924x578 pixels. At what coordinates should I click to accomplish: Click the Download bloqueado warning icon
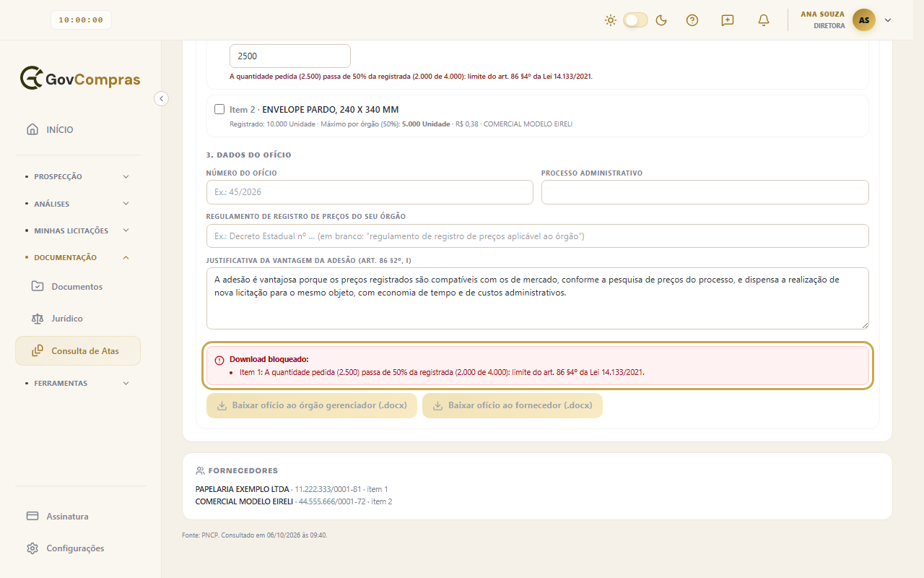[x=219, y=360]
